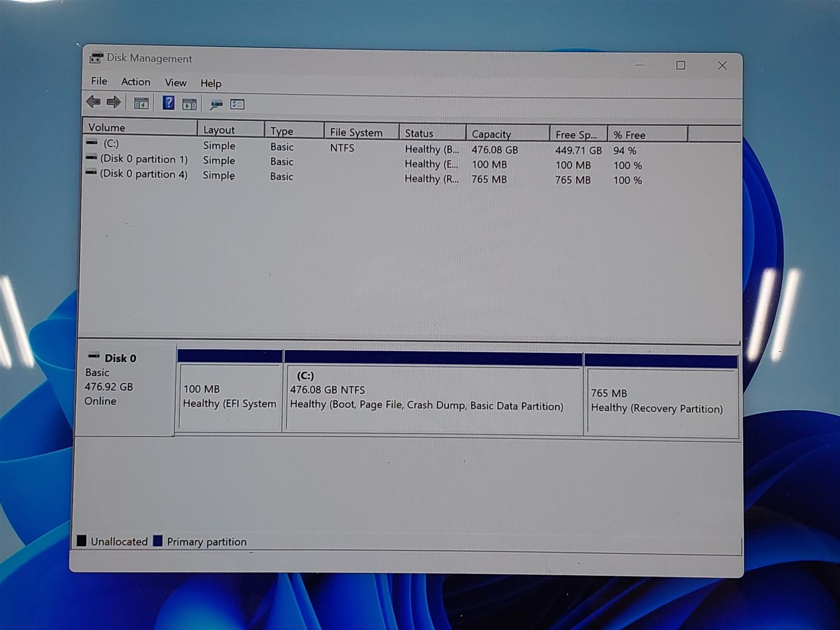Viewport: 840px width, 630px height.
Task: Select the drive icon beside Disk 0 partition 4
Action: [91, 172]
